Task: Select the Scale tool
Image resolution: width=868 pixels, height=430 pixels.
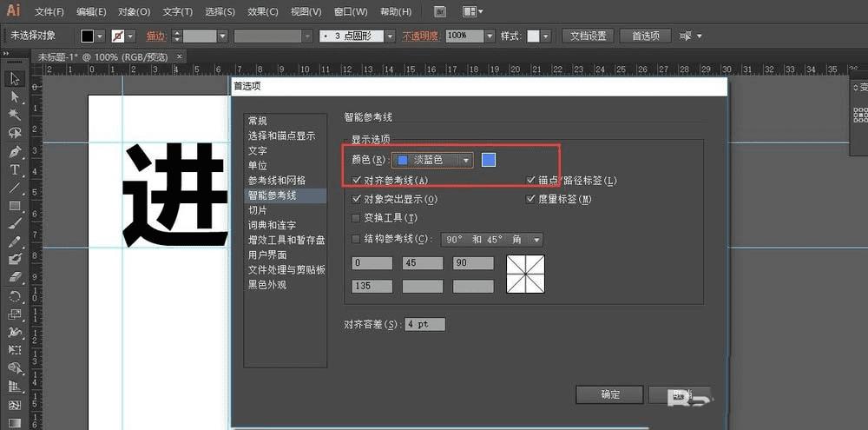Action: tap(15, 314)
